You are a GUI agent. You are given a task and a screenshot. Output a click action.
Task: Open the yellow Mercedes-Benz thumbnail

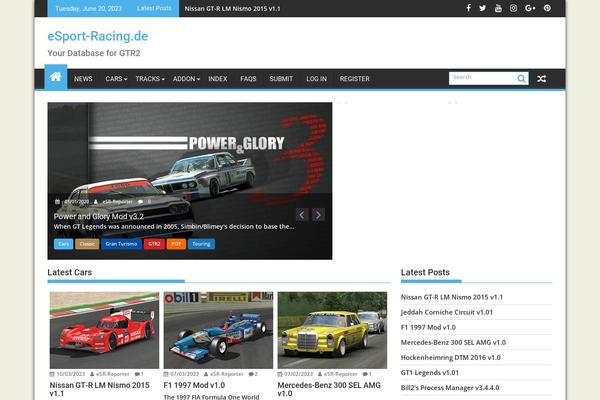pyautogui.click(x=332, y=330)
